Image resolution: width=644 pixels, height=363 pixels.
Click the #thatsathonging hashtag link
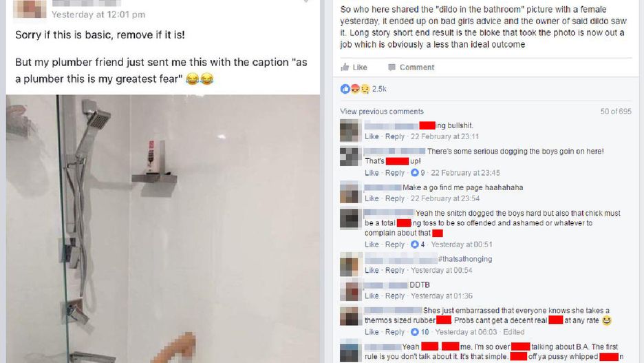click(465, 259)
